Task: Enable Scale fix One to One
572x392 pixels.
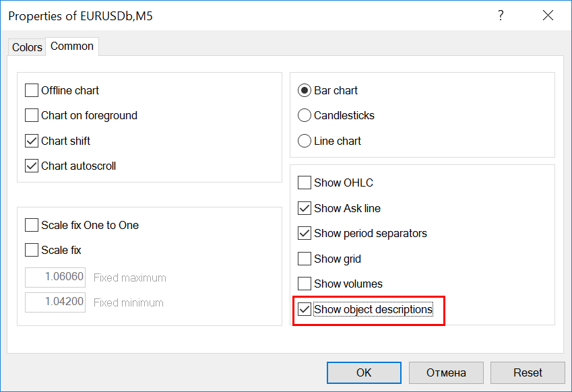Action: tap(32, 225)
